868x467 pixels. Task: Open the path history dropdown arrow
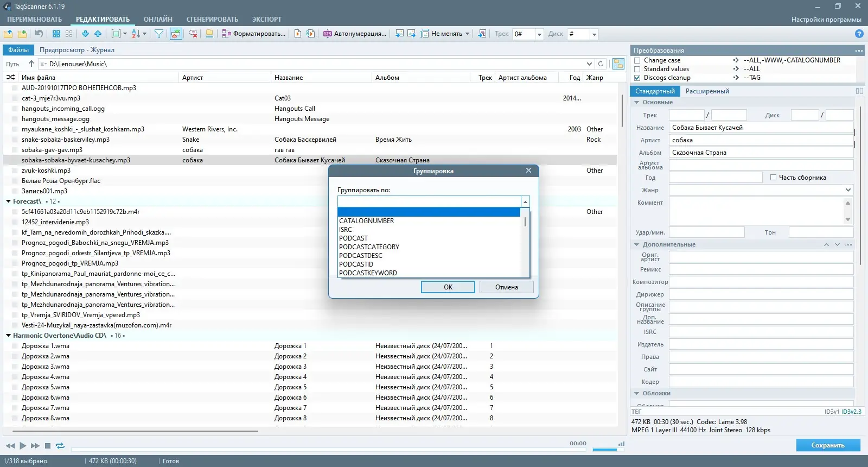tap(589, 64)
